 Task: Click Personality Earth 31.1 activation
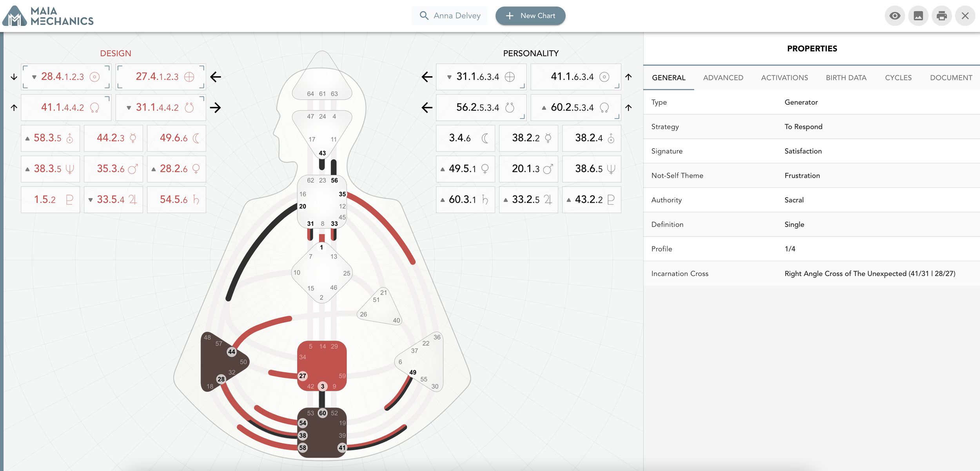[481, 77]
